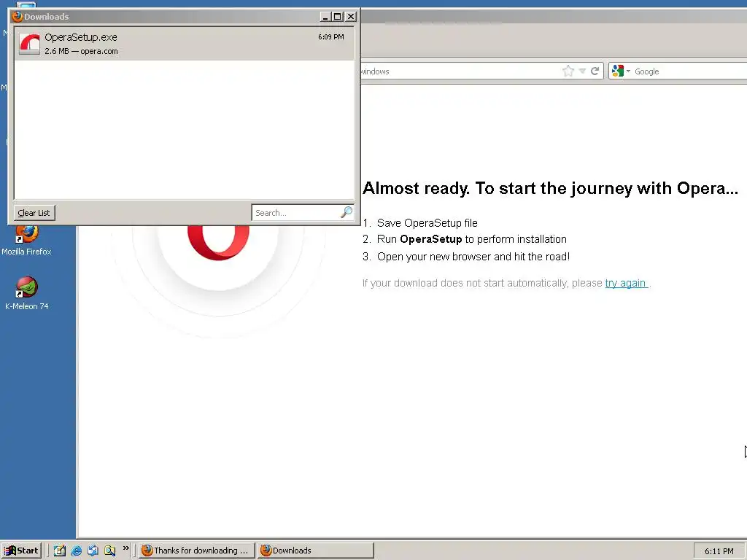Maximize the Downloads window
This screenshot has width=747, height=560.
[338, 17]
